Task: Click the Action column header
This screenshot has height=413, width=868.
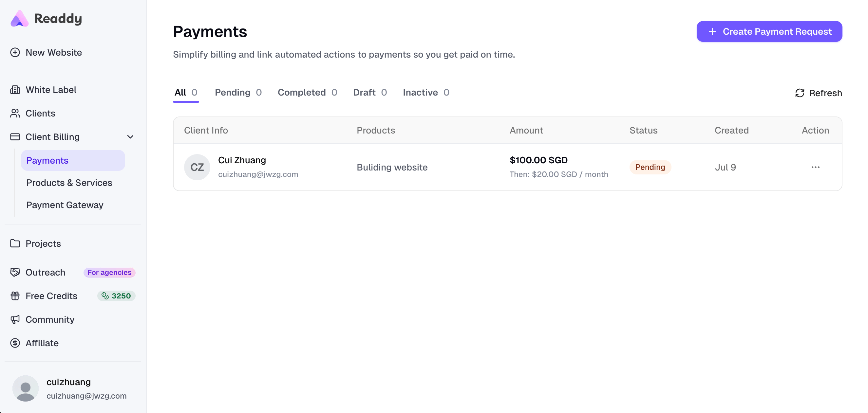Action: tap(815, 130)
